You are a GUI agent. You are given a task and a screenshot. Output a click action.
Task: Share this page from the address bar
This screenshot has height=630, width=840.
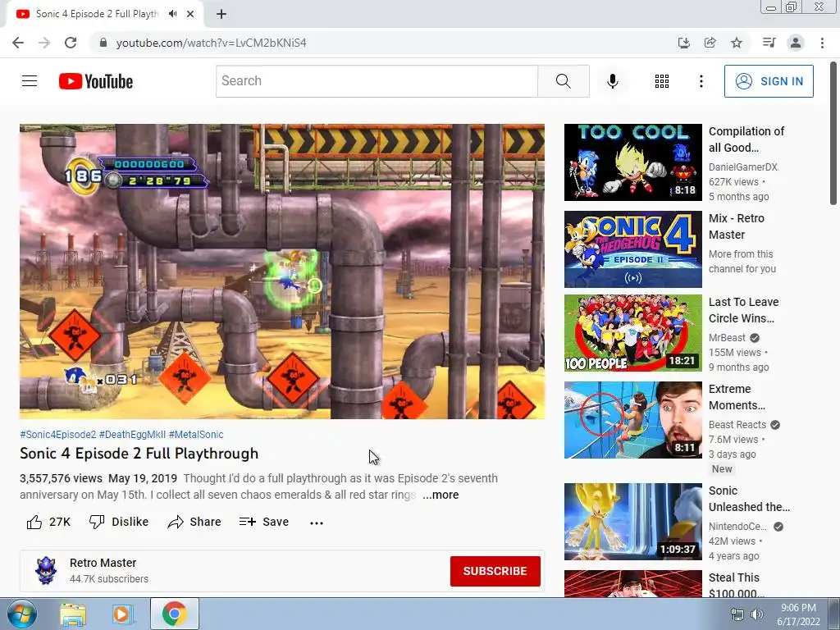710,43
